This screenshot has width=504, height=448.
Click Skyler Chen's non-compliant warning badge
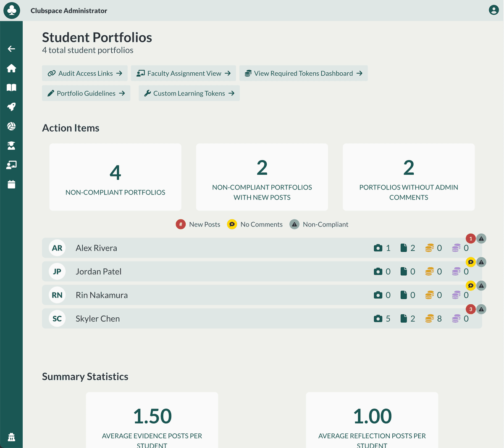[481, 309]
